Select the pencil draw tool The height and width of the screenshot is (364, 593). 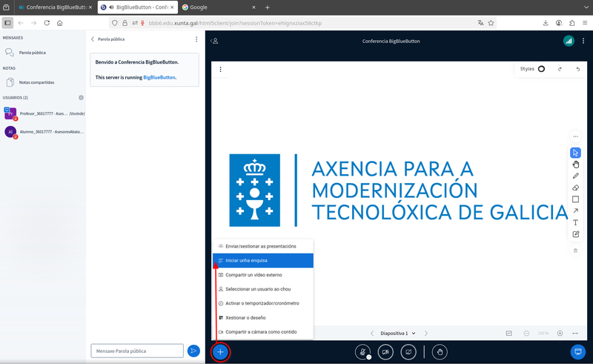click(x=576, y=176)
